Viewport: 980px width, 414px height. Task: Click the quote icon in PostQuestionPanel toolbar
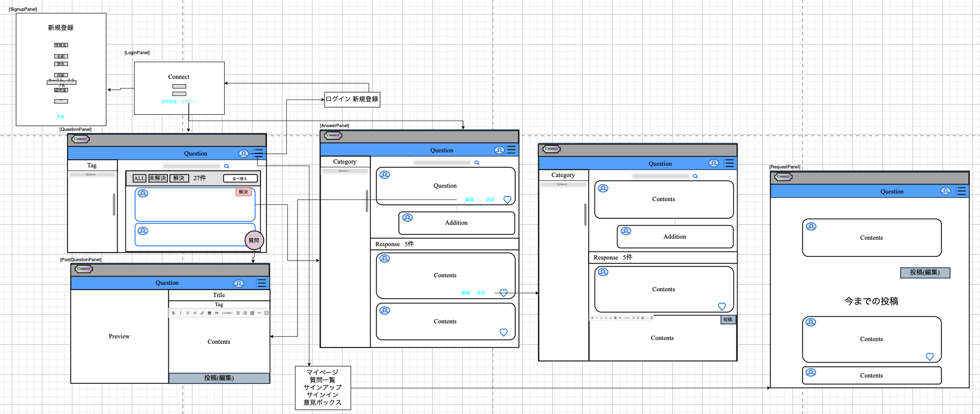(217, 313)
